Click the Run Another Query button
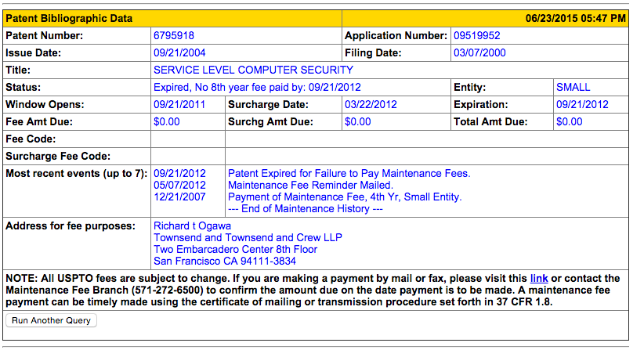The image size is (644, 350). click(51, 320)
